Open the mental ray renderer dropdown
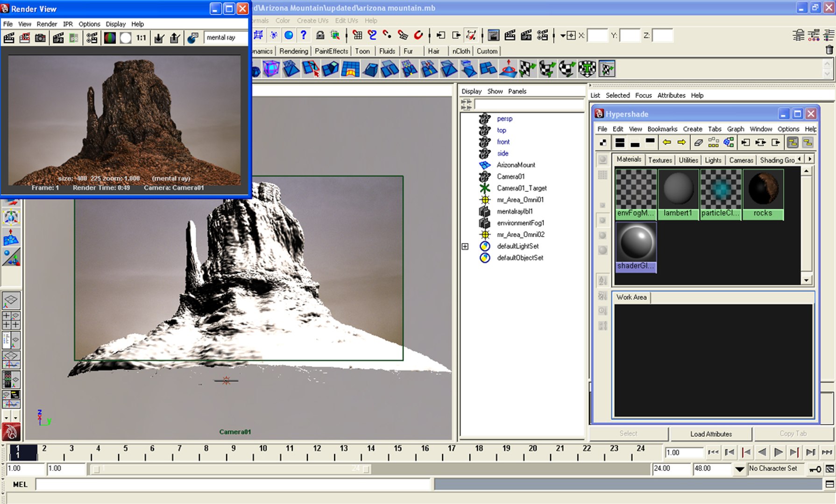This screenshot has width=836, height=504. pos(226,38)
